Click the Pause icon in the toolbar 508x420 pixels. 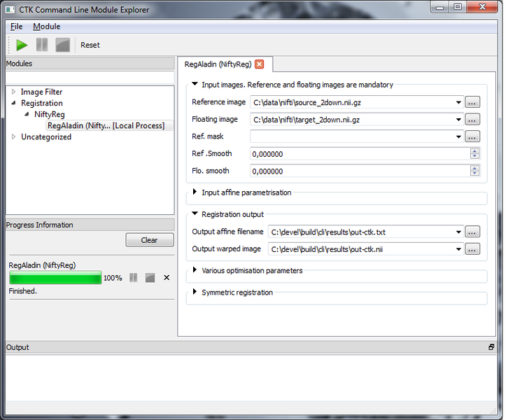point(42,45)
